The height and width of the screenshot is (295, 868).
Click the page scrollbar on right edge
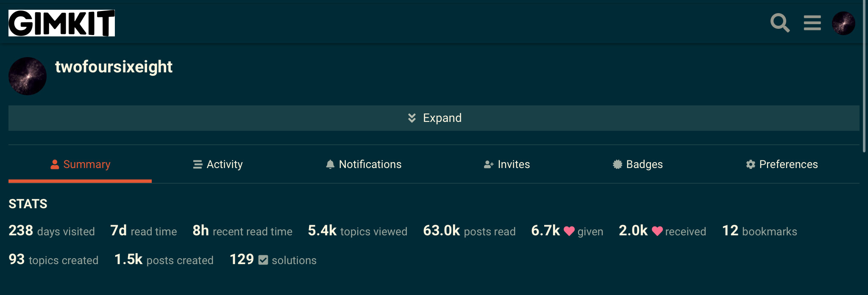pos(865,76)
